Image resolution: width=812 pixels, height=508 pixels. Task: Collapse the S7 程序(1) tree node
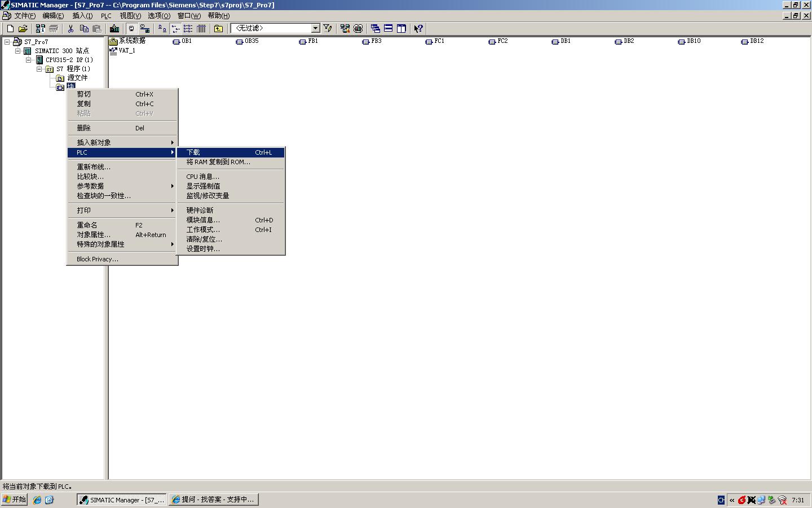39,69
